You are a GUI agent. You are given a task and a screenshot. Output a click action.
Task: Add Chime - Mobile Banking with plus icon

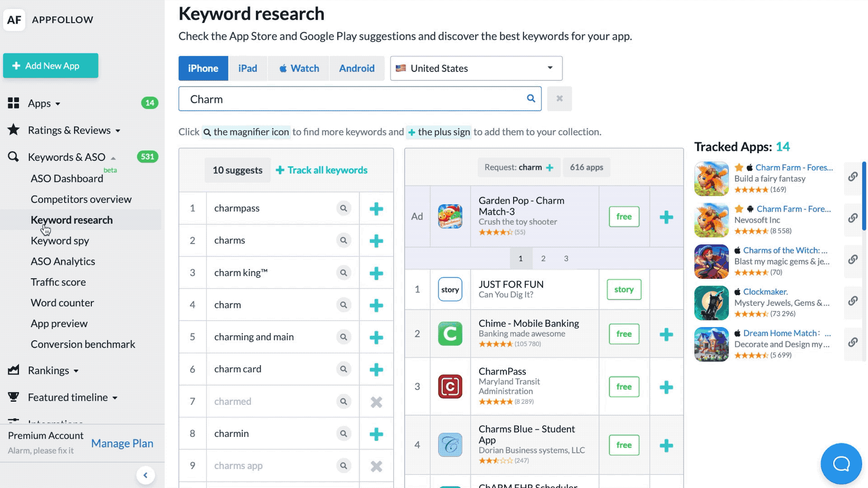(666, 334)
